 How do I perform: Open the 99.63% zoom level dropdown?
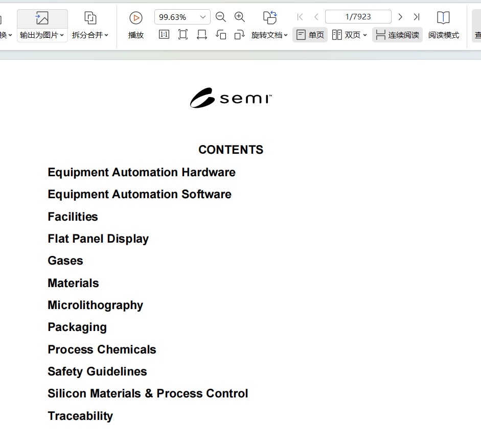tap(203, 17)
